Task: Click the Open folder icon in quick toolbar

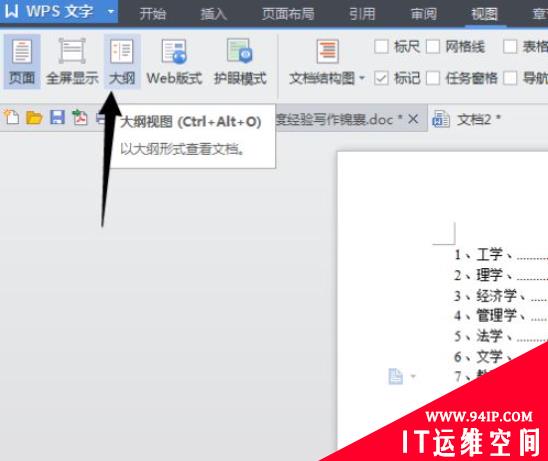Action: click(x=34, y=118)
